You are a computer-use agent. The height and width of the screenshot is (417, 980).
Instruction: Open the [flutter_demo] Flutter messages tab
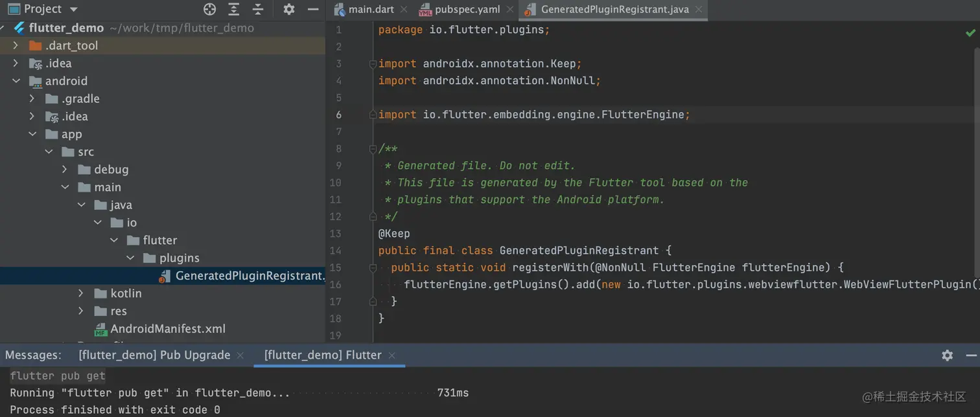[x=323, y=355]
